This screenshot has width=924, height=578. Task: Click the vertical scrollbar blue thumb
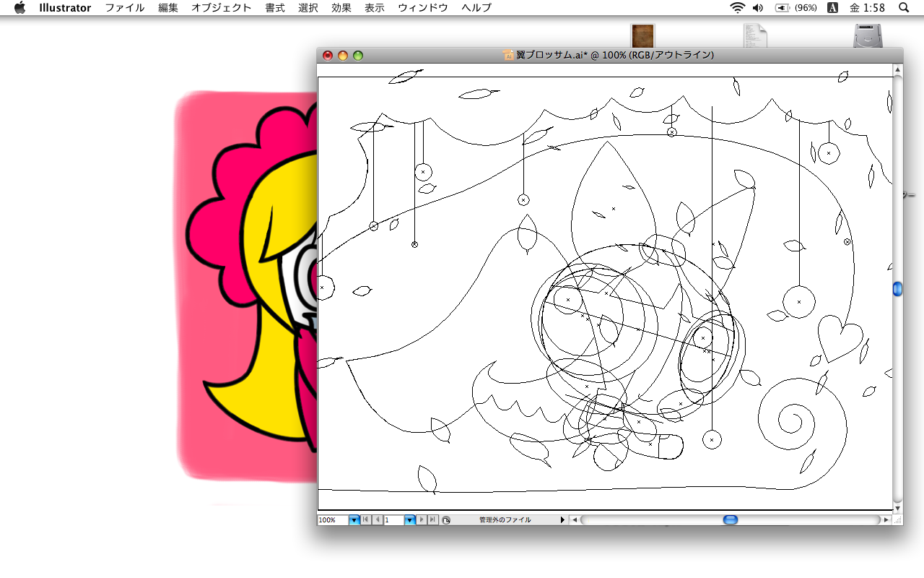[x=898, y=289]
